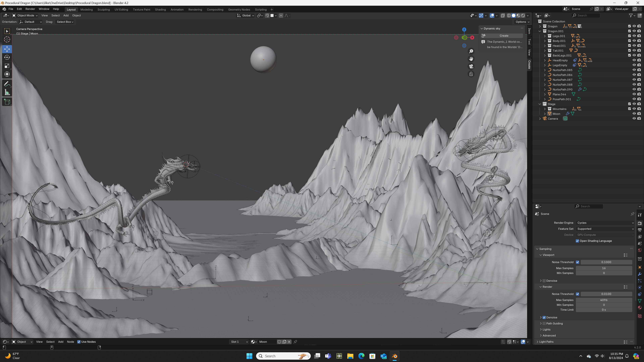
Task: Select the Add Cube tool
Action: [7, 102]
